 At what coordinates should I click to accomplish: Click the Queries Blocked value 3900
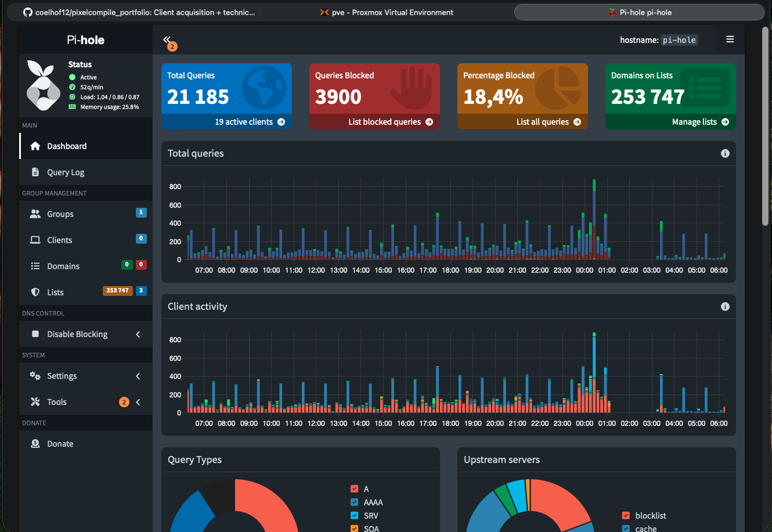(338, 96)
